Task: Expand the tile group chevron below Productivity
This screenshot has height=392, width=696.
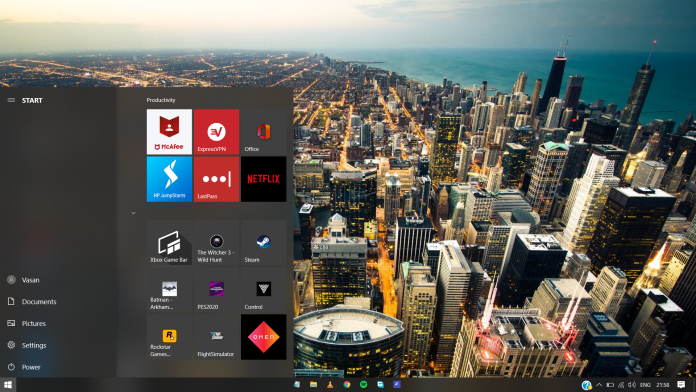Action: point(133,213)
